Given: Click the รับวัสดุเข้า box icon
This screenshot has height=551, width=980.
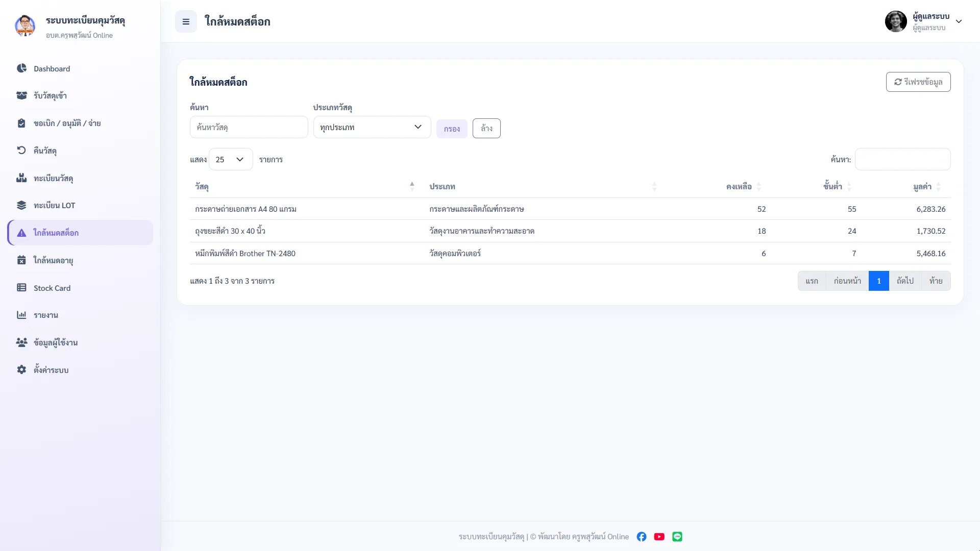Looking at the screenshot, I should click(21, 95).
